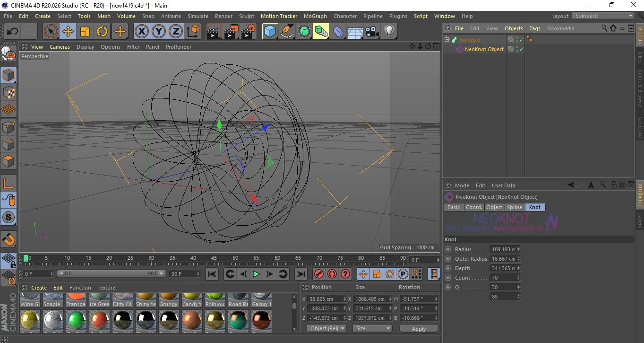Toggle the X-axis lock icon
The image size is (644, 343).
[141, 32]
